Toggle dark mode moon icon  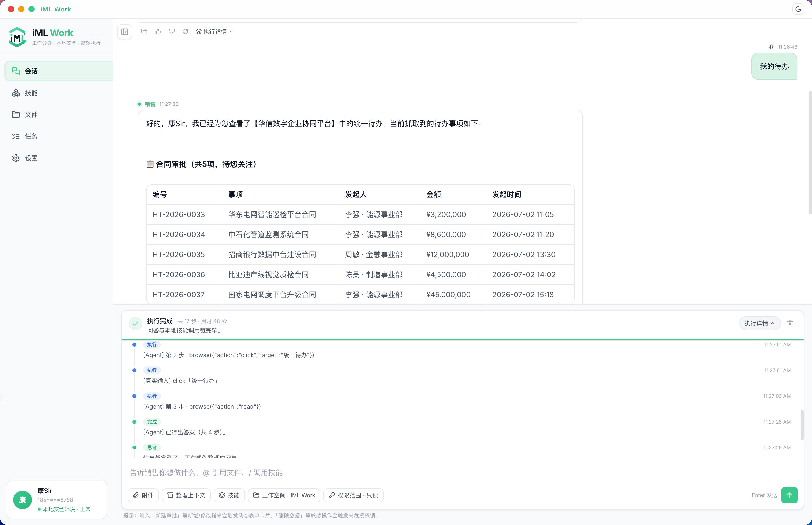[798, 9]
